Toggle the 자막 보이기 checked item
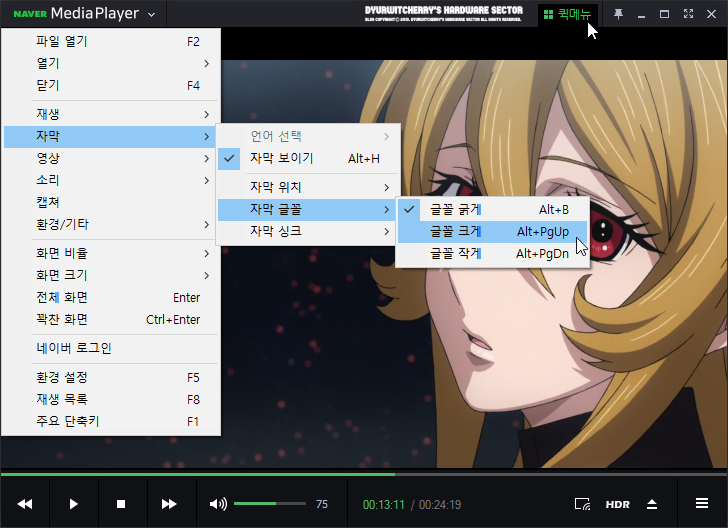The width and height of the screenshot is (728, 528). point(308,158)
